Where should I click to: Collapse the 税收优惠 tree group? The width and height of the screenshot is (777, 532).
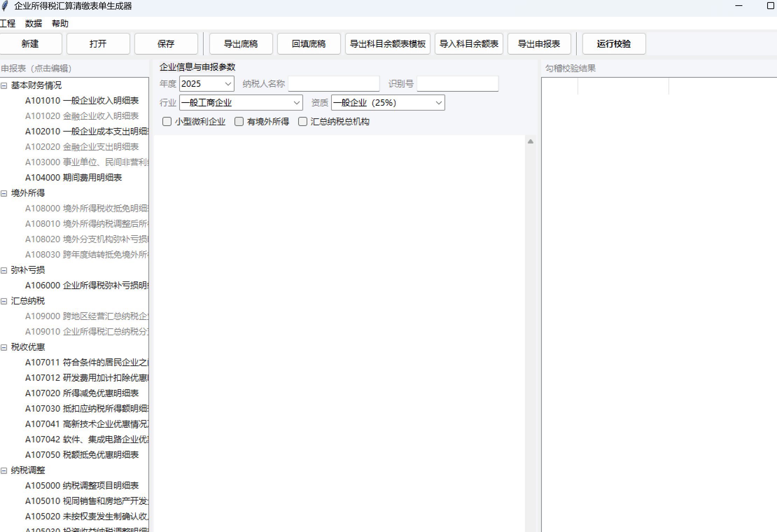pyautogui.click(x=4, y=348)
